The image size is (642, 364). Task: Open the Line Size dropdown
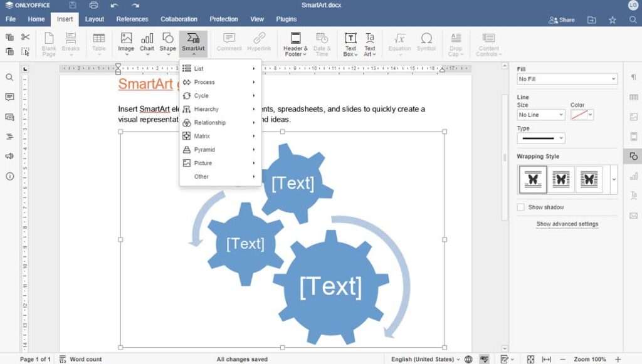tap(541, 115)
